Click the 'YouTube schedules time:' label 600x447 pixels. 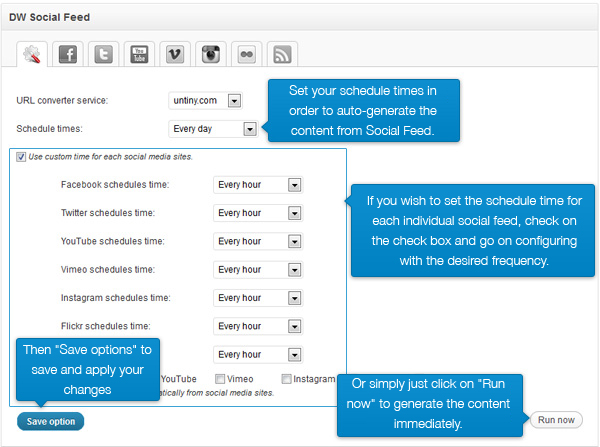112,241
